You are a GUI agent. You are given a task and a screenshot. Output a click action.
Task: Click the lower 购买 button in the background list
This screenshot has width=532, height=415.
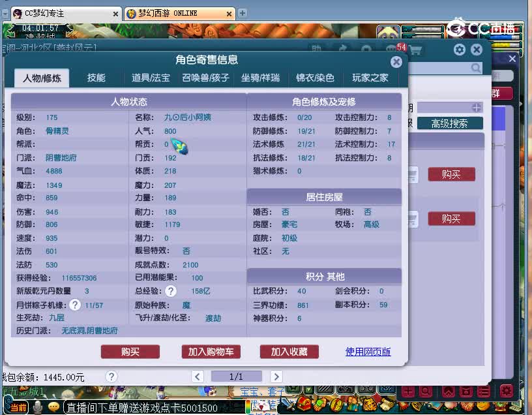click(451, 219)
